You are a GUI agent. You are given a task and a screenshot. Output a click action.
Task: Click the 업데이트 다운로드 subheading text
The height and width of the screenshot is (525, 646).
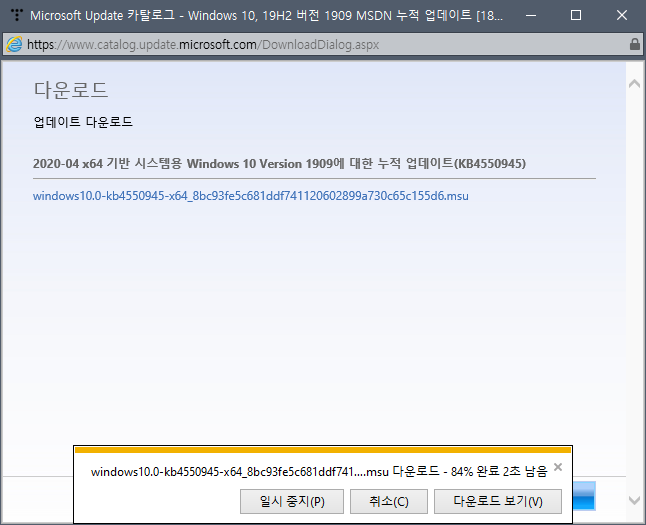click(x=83, y=122)
